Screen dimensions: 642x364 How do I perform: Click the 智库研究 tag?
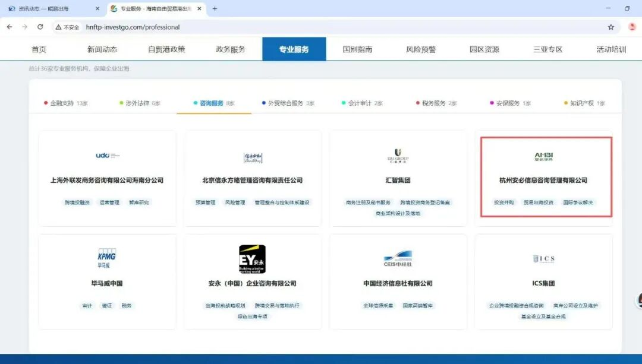coord(139,202)
